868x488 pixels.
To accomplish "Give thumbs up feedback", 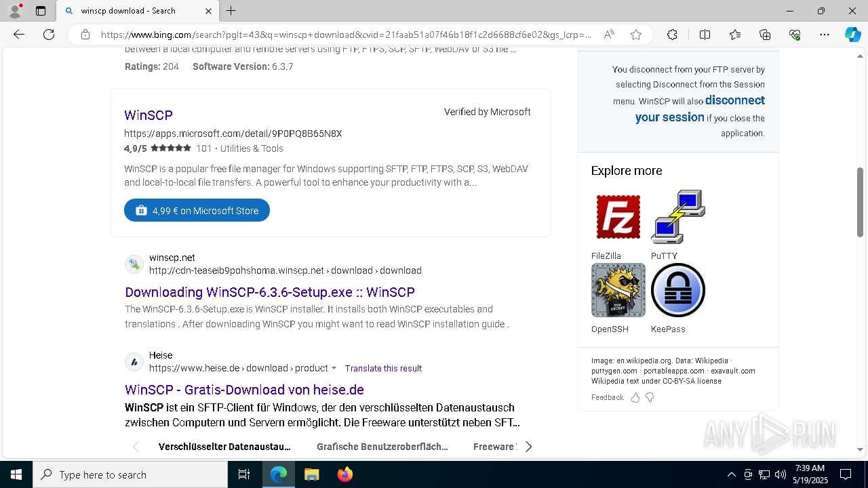I will tap(635, 398).
